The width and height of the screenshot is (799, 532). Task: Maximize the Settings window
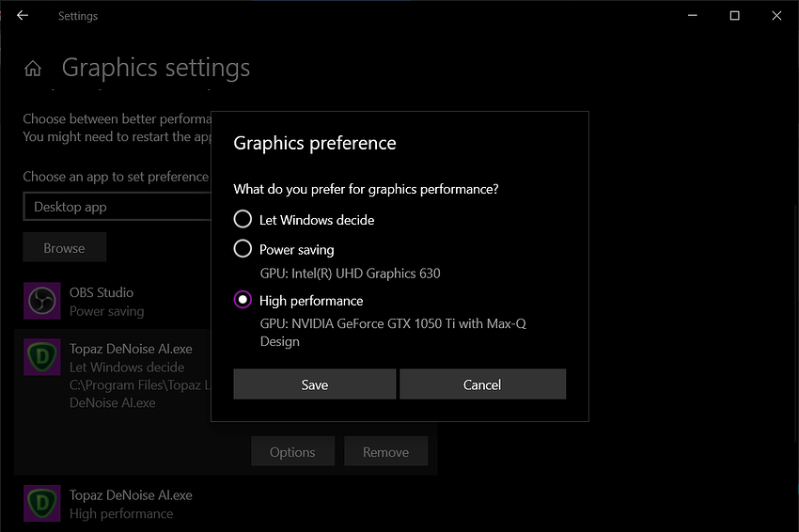point(735,16)
